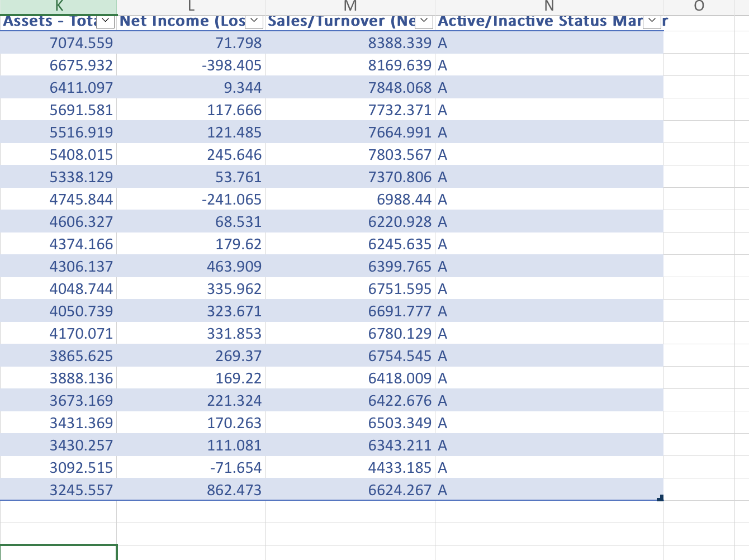Open the filter dropdown on "Net Income (Loss)" header
749x560 pixels.
254,21
